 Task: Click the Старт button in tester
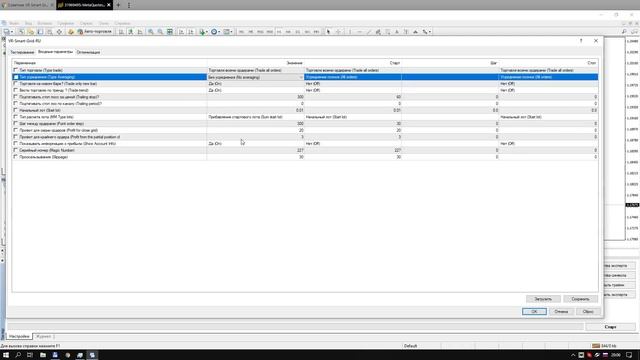click(x=610, y=327)
